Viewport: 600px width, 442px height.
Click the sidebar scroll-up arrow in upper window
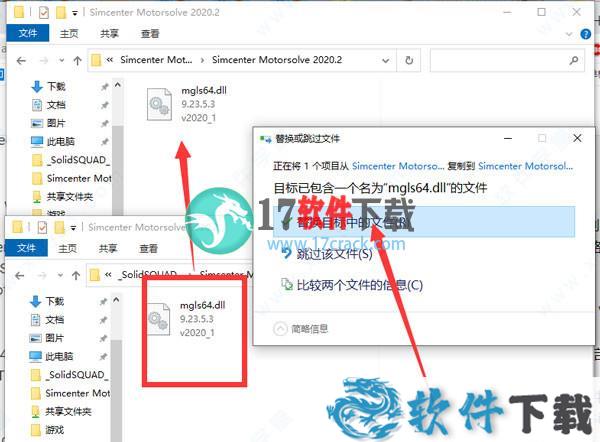pyautogui.click(x=118, y=85)
